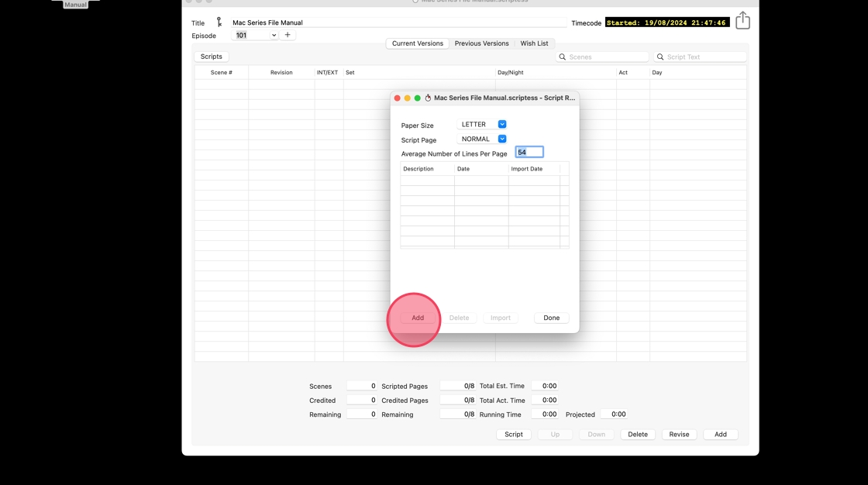Click the stopwatch icon in the dialog title bar

(428, 98)
